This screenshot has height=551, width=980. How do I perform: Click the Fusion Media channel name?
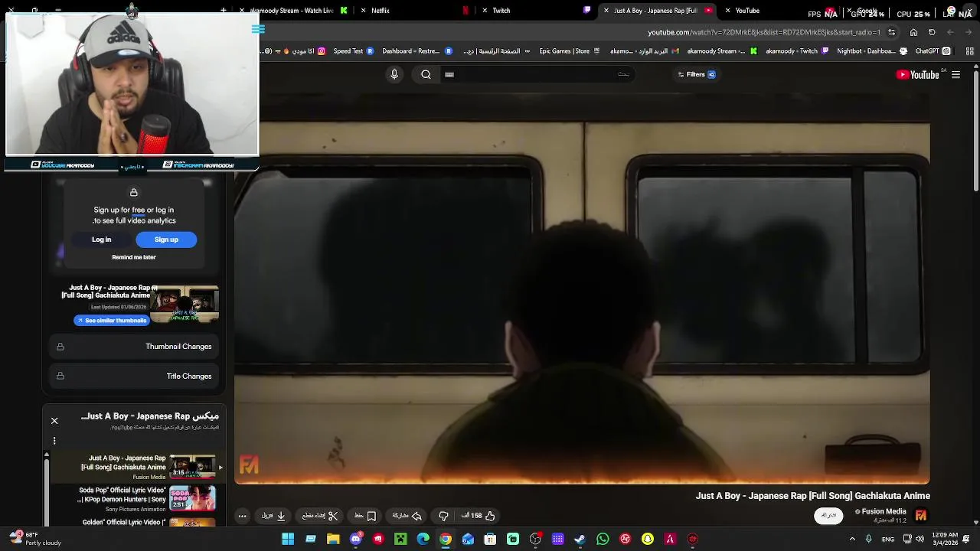tap(883, 511)
